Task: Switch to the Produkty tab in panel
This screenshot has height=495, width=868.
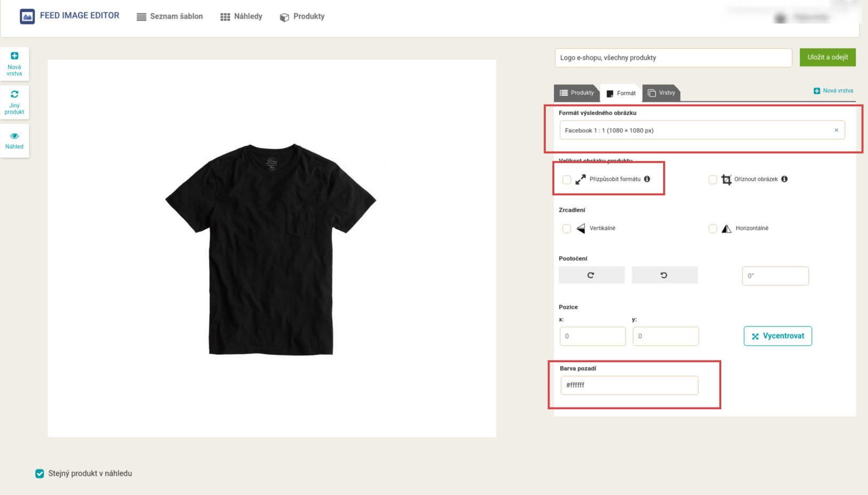Action: [x=576, y=93]
